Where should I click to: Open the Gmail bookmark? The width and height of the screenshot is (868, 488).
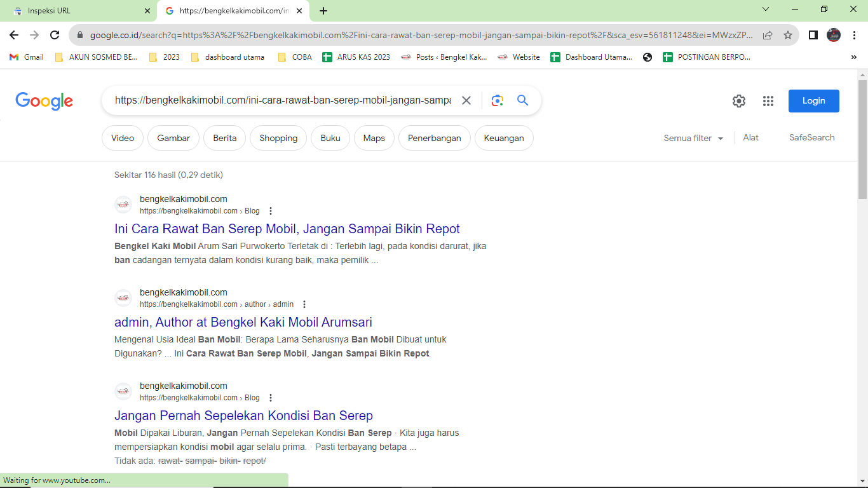point(27,57)
